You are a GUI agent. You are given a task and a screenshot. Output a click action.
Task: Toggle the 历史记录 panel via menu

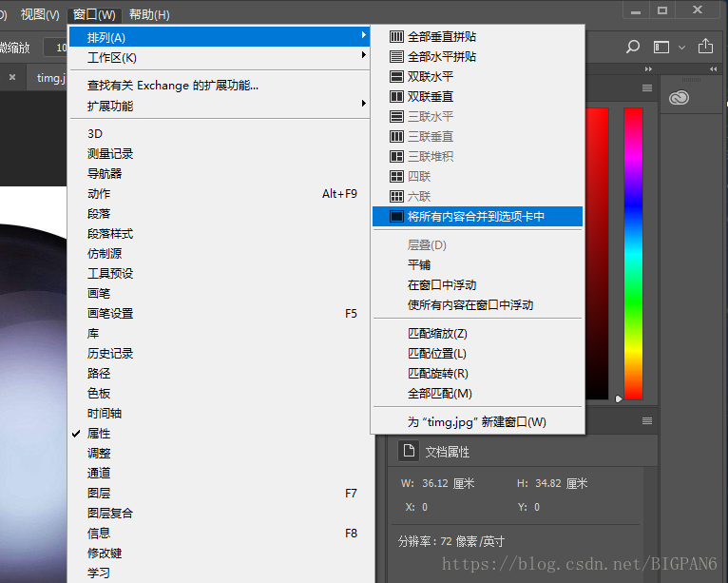tap(221, 354)
